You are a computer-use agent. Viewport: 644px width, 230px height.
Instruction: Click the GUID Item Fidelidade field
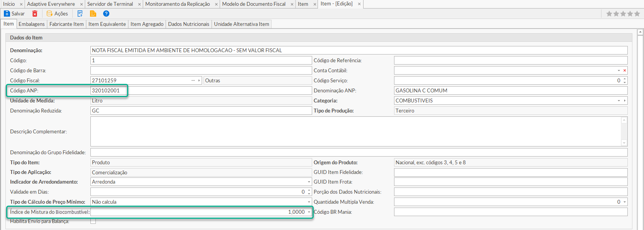point(511,172)
